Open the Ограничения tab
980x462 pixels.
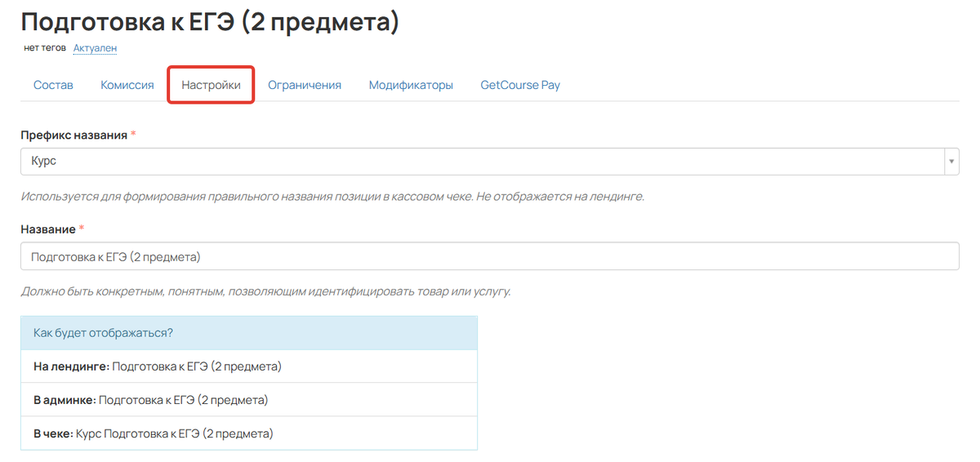[x=305, y=85]
